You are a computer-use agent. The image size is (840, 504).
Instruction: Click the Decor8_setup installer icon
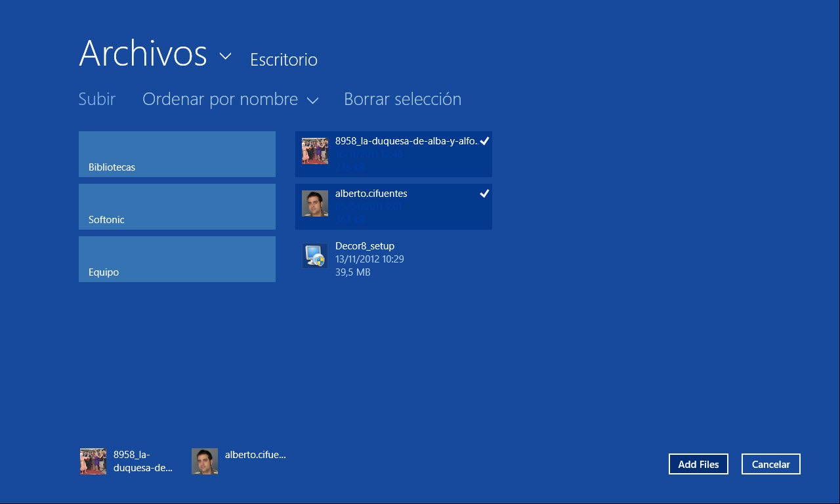tap(315, 256)
